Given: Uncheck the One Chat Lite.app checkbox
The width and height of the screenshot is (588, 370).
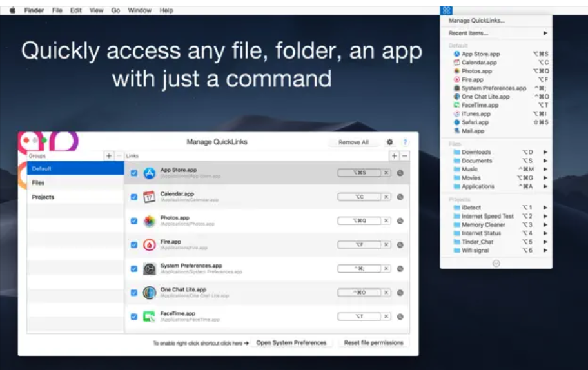Looking at the screenshot, I should (134, 293).
